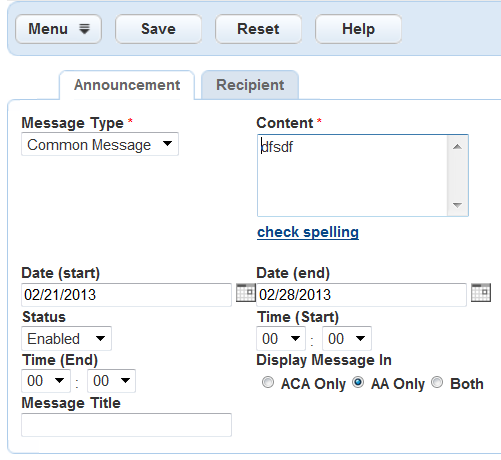Open Time (End) minute dropdown
This screenshot has width=501, height=460.
111,381
